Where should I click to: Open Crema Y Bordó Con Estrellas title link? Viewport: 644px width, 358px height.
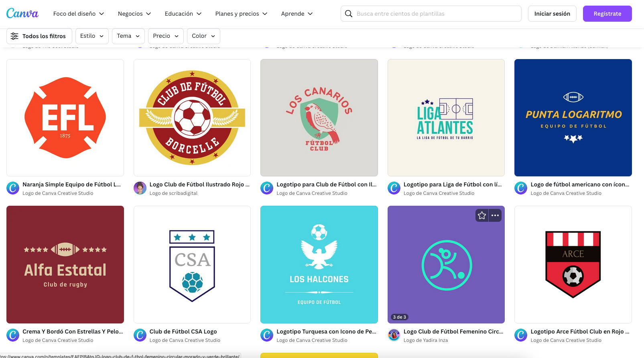point(73,331)
